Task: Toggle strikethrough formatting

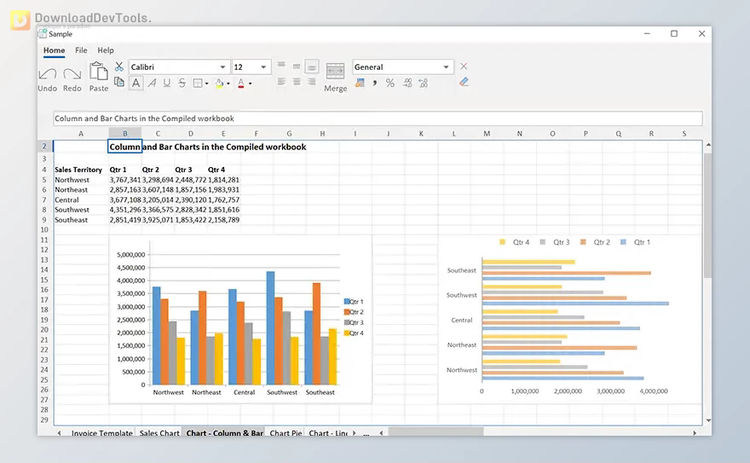Action: [180, 83]
